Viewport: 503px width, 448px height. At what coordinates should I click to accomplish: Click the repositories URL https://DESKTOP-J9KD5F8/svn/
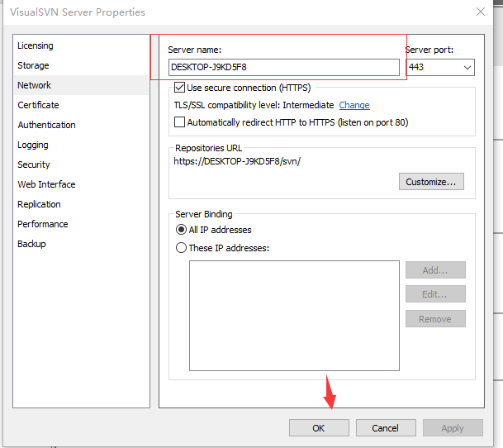(237, 161)
